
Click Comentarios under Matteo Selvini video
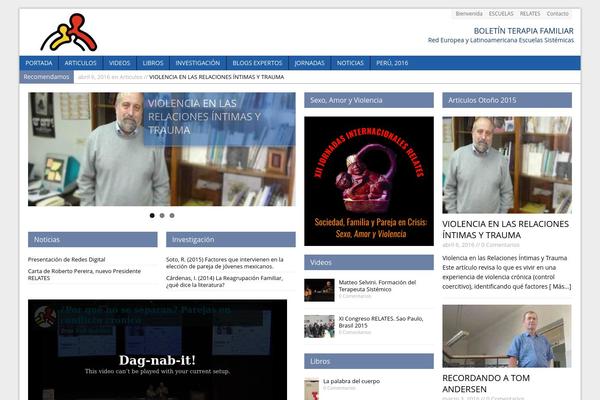355,296
